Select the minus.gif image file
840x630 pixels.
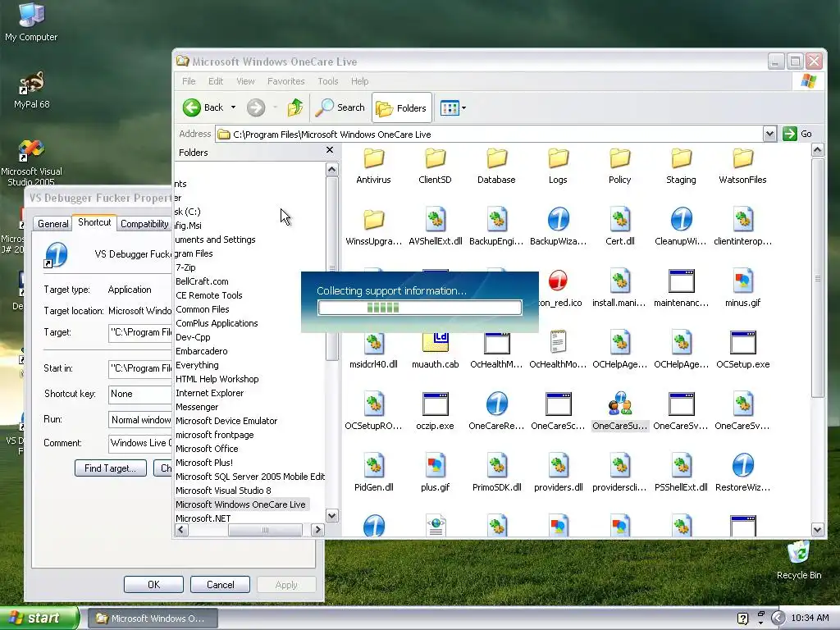[x=742, y=289]
